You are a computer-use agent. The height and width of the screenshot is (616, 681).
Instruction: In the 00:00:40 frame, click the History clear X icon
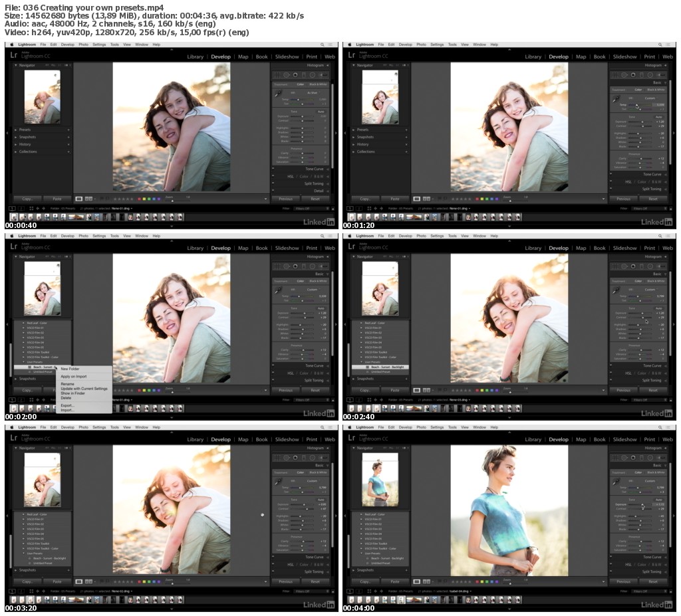tap(68, 145)
